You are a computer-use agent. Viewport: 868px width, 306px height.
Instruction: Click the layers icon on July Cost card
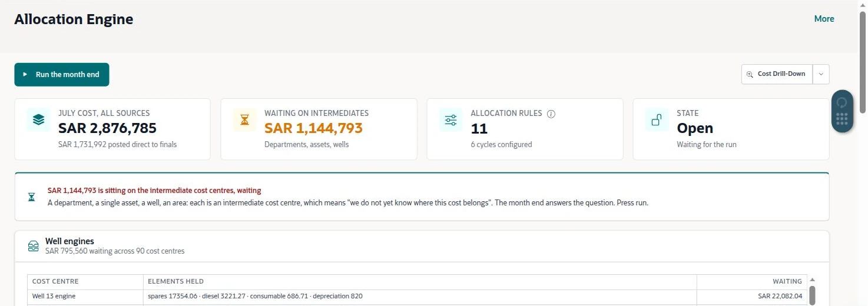39,119
